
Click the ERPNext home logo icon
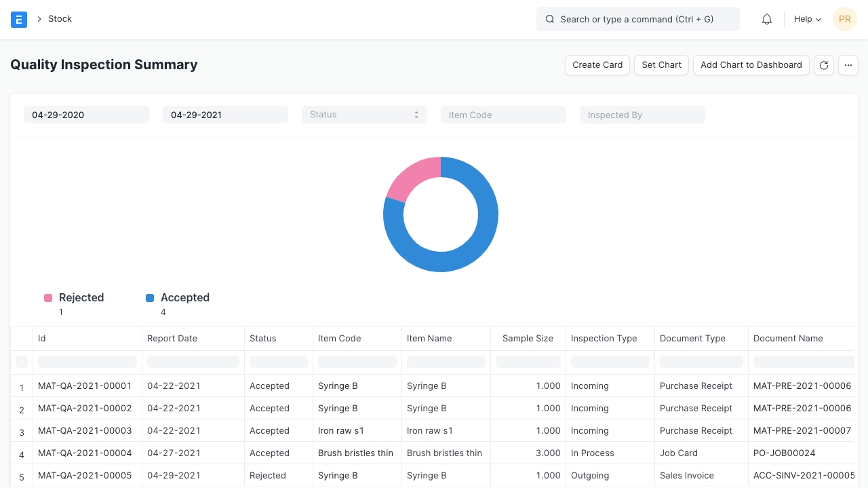19,19
